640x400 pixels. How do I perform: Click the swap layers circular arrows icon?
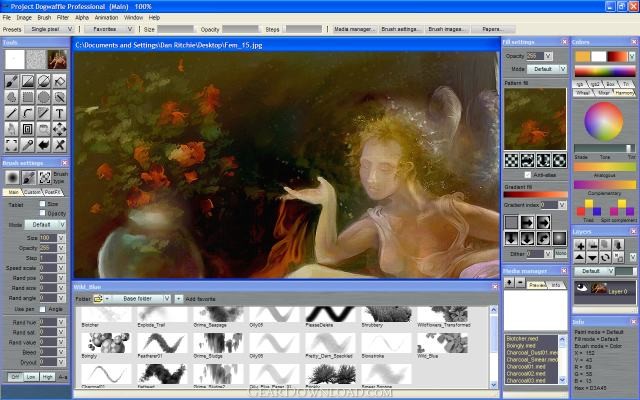pos(605,257)
